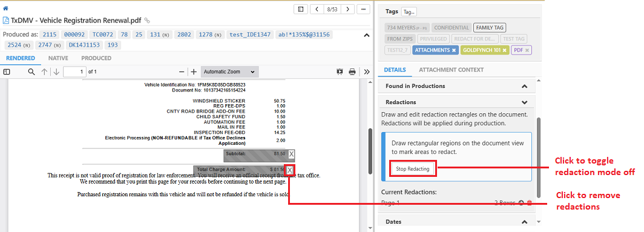
Task: Apply the 734 MEYERS tag
Action: pos(406,27)
